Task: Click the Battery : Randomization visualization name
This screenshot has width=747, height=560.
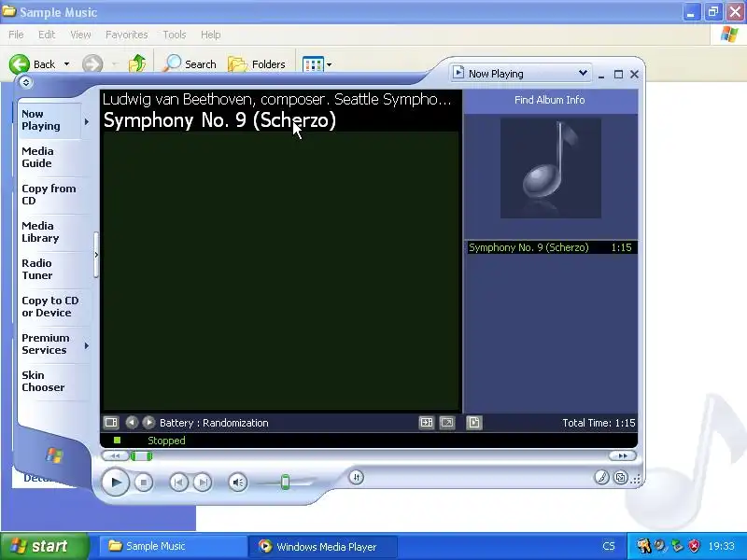Action: click(x=214, y=423)
